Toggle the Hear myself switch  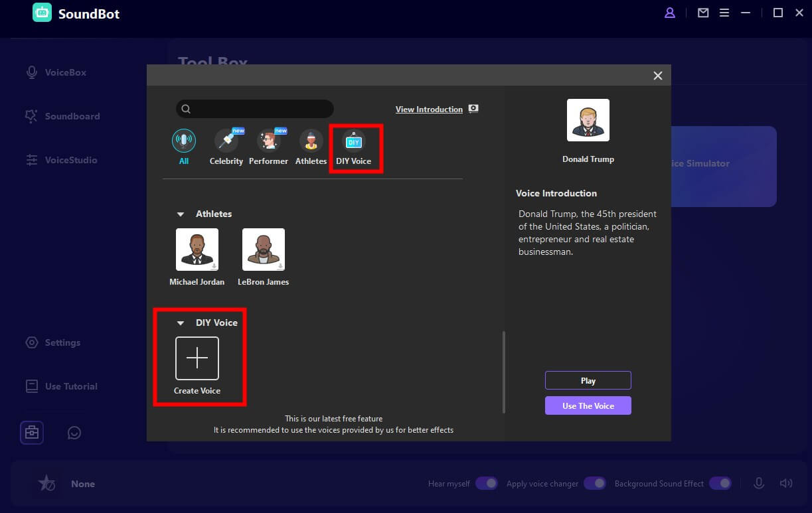click(487, 484)
